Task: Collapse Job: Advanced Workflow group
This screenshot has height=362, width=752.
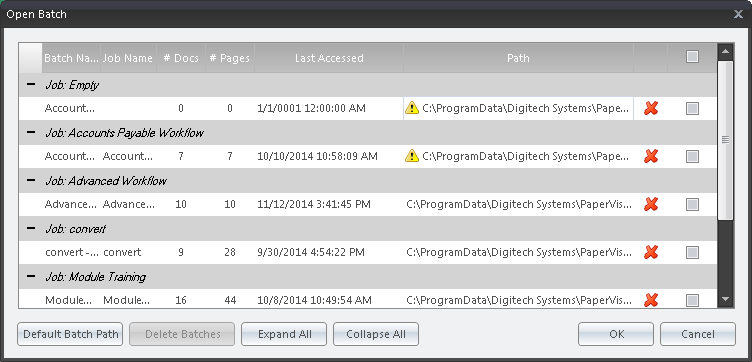Action: click(31, 180)
